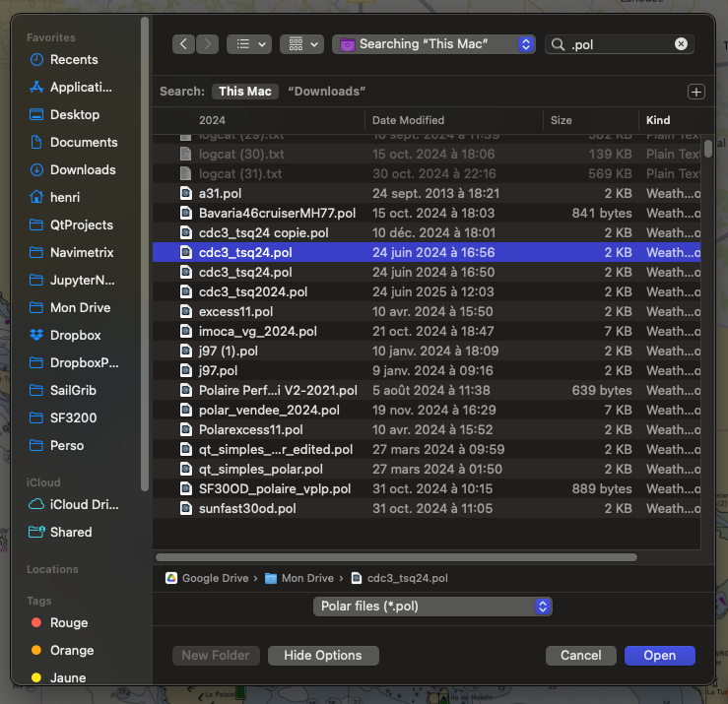Switch search scope to Downloads
The width and height of the screenshot is (728, 704).
point(326,92)
